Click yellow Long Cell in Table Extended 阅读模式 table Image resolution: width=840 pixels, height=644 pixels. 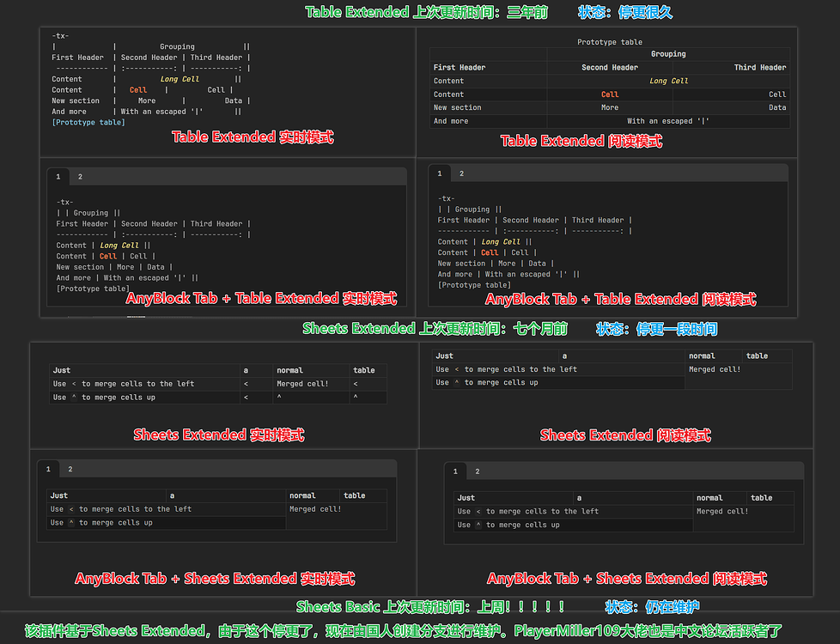point(668,82)
